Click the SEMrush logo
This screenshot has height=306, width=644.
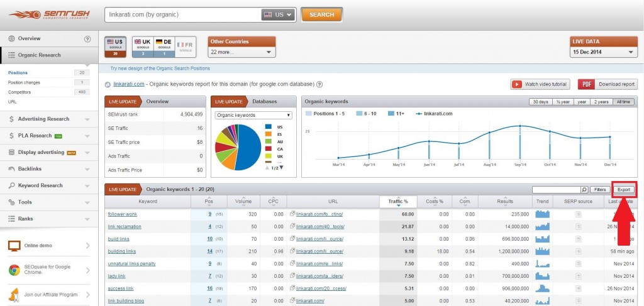49,15
